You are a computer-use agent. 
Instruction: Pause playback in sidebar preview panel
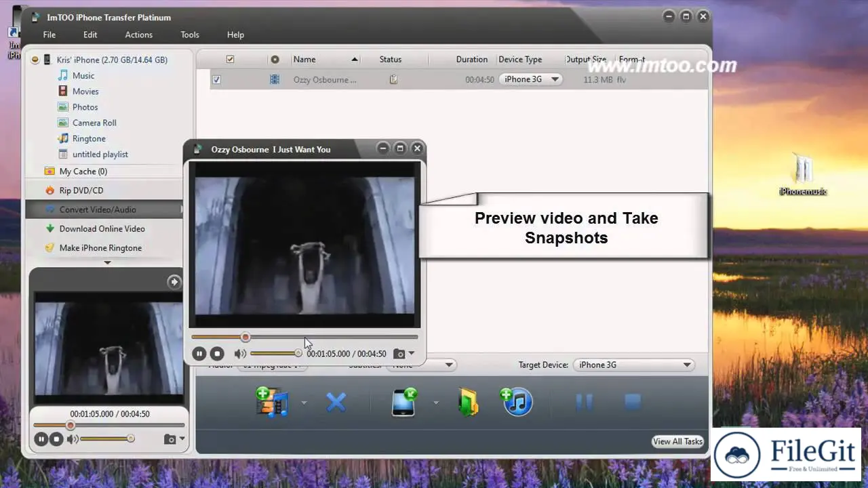coord(41,439)
